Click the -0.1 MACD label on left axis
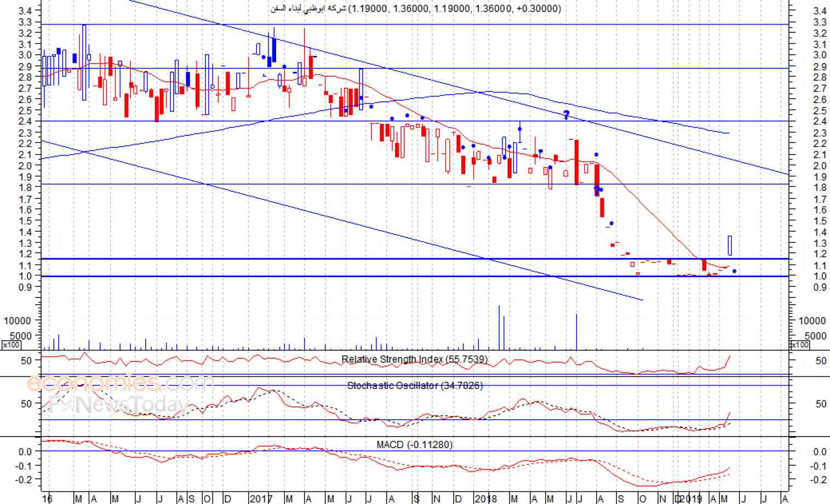The image size is (830, 504). click(x=24, y=466)
